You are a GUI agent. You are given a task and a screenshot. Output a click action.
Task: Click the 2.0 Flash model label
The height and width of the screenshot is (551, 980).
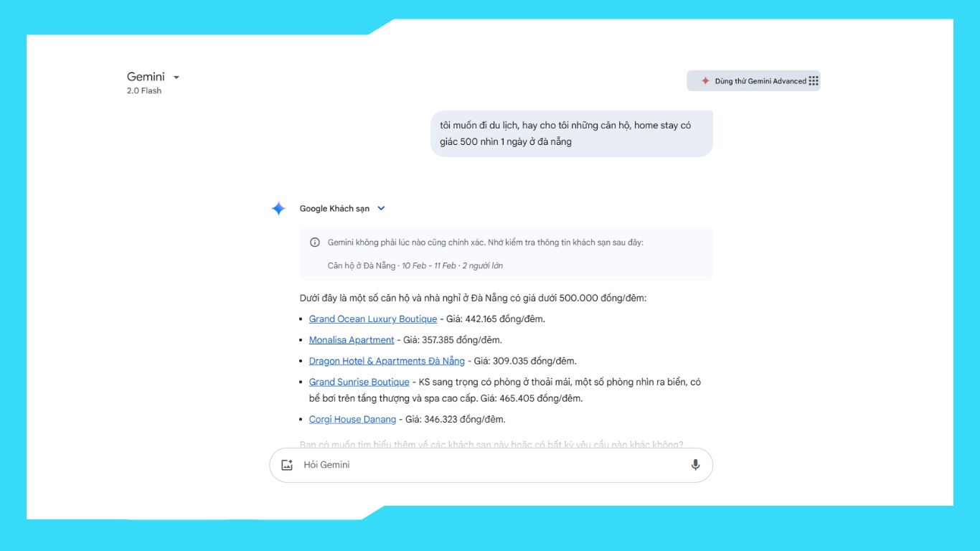[x=144, y=91]
